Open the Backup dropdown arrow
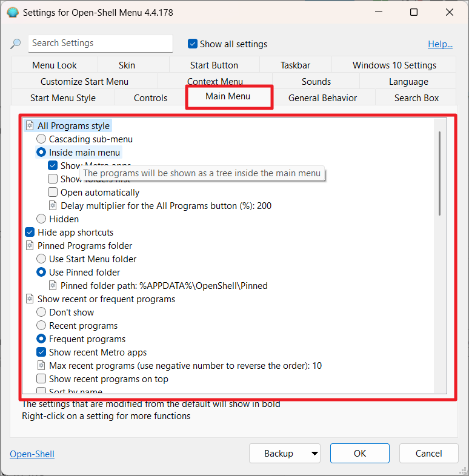 click(314, 453)
